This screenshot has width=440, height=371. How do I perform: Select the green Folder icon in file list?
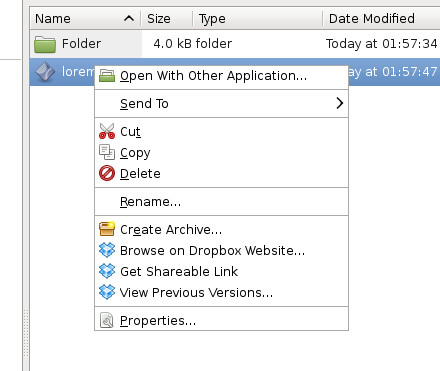[45, 44]
